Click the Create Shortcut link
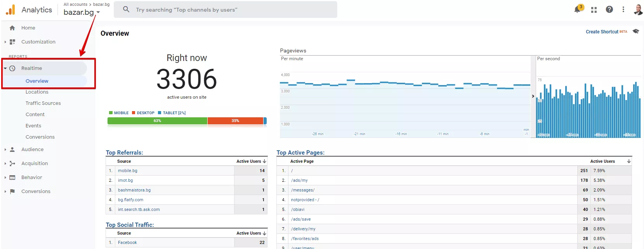The height and width of the screenshot is (249, 644). click(x=602, y=32)
